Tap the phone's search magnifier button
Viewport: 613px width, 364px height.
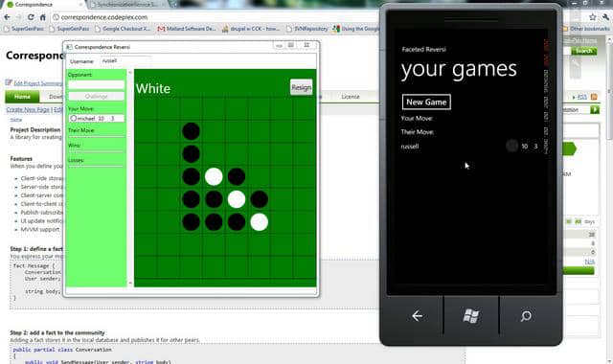[526, 315]
